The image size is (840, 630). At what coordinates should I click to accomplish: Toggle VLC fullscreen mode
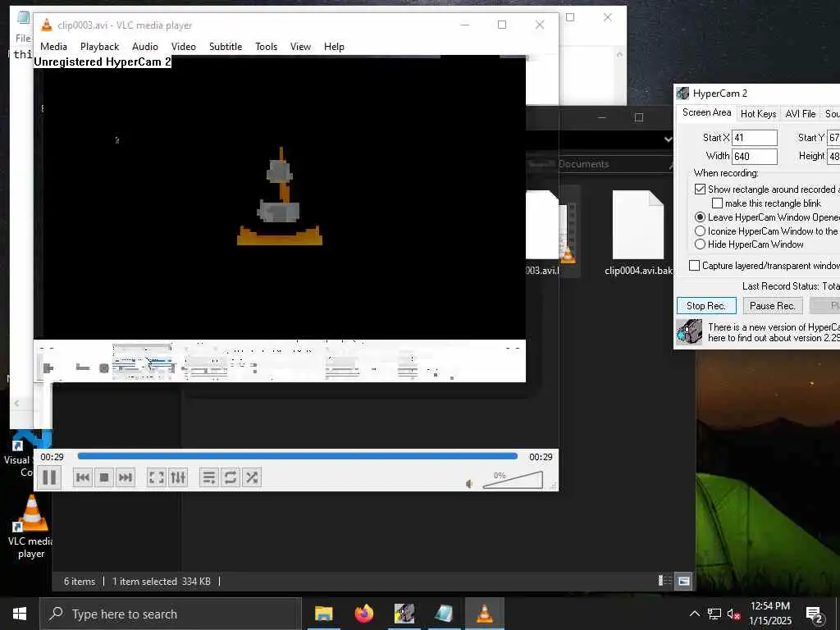(157, 477)
